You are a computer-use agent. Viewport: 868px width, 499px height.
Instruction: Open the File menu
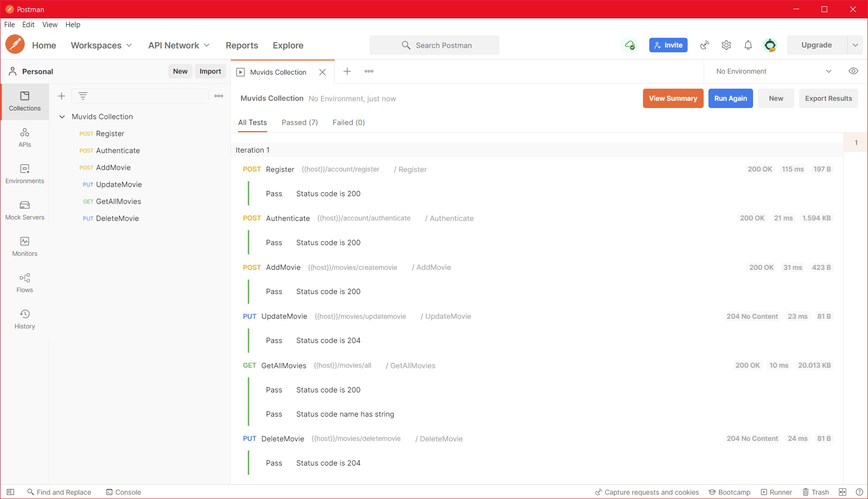pos(10,25)
